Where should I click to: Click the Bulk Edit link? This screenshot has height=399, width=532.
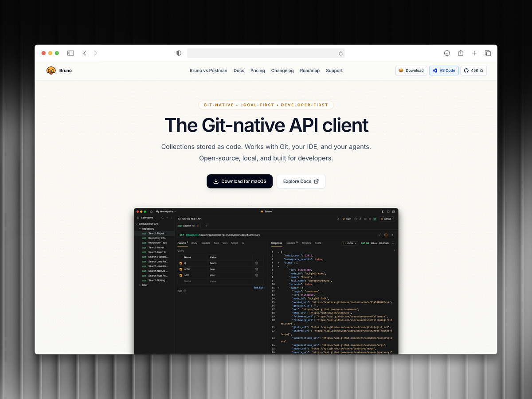258,288
